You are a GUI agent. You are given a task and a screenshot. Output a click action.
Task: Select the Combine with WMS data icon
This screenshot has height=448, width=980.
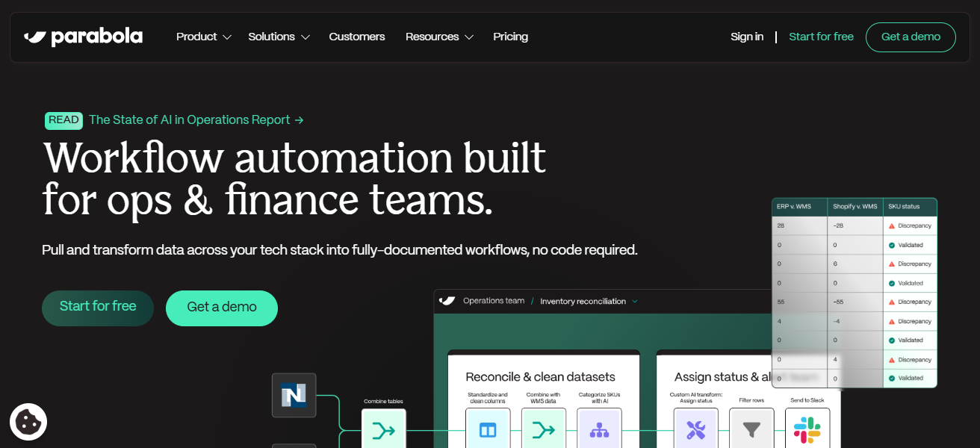coord(543,429)
